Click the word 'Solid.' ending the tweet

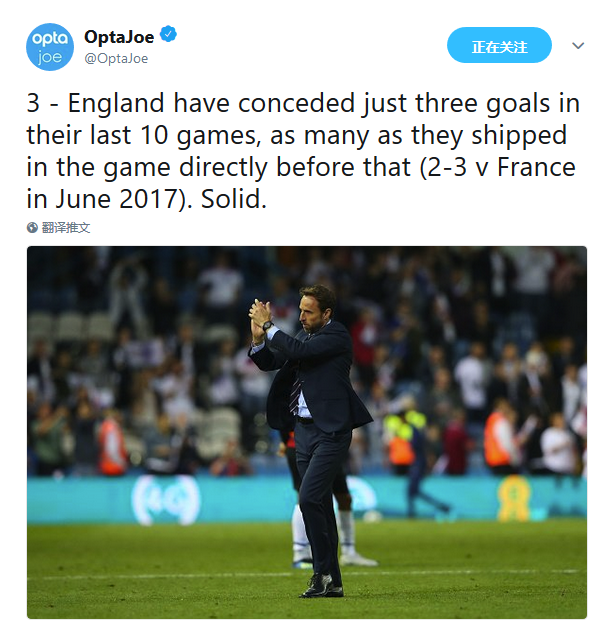click(x=234, y=199)
